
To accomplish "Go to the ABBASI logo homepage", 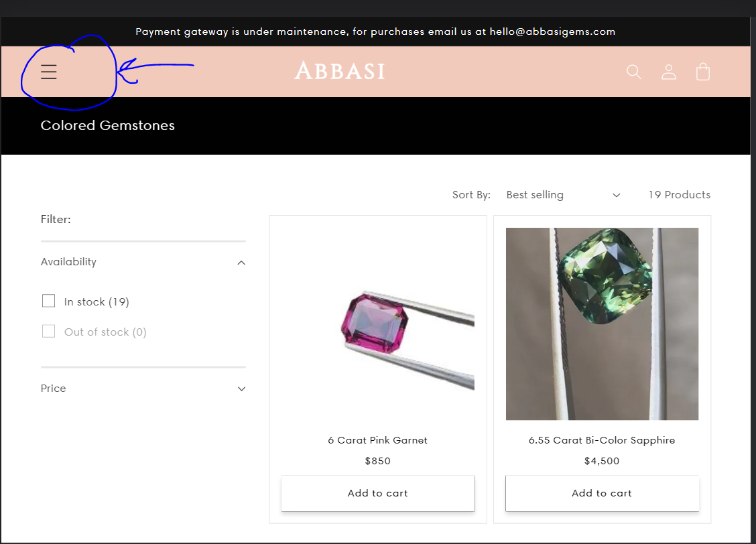I will coord(340,71).
